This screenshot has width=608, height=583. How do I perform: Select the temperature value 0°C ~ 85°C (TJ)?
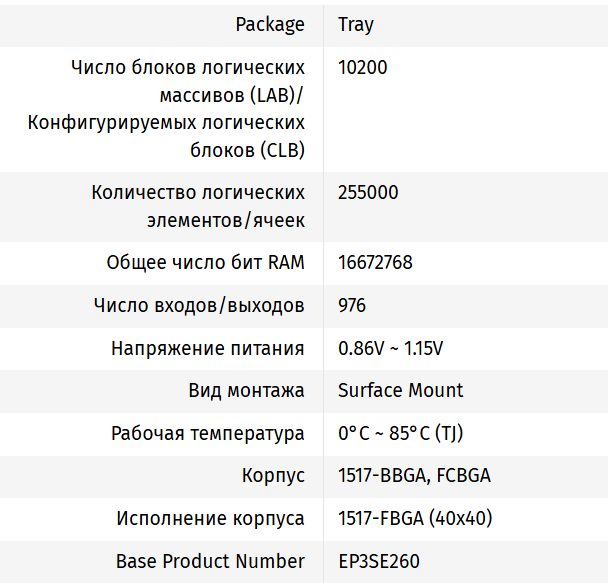coord(400,434)
